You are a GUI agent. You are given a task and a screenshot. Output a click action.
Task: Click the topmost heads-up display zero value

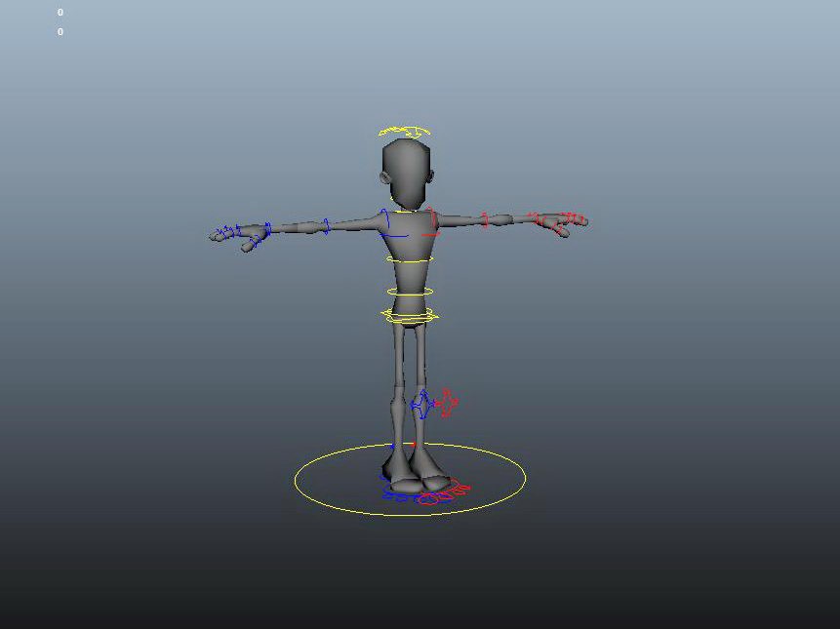(x=60, y=13)
